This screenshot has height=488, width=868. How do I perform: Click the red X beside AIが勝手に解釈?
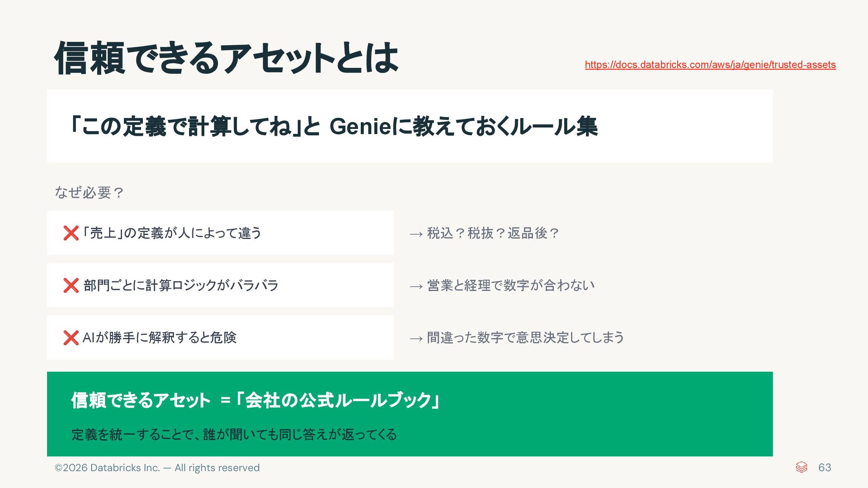click(x=71, y=338)
